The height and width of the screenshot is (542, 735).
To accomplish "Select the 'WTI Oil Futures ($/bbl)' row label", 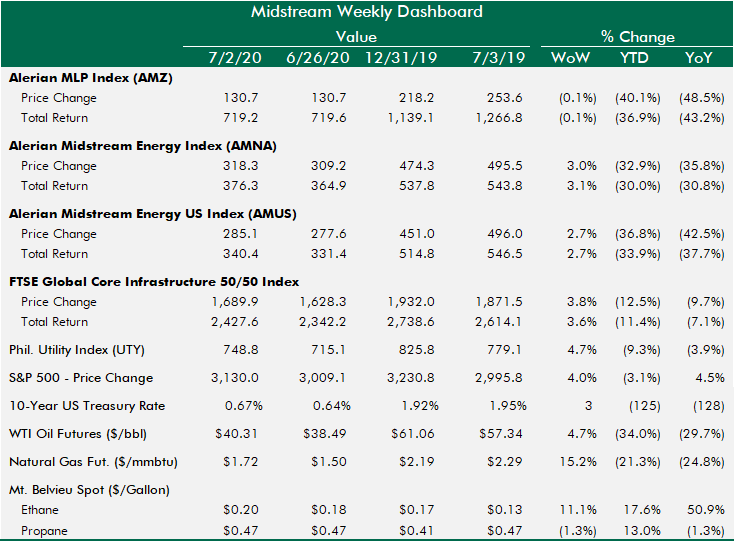I will tap(78, 434).
